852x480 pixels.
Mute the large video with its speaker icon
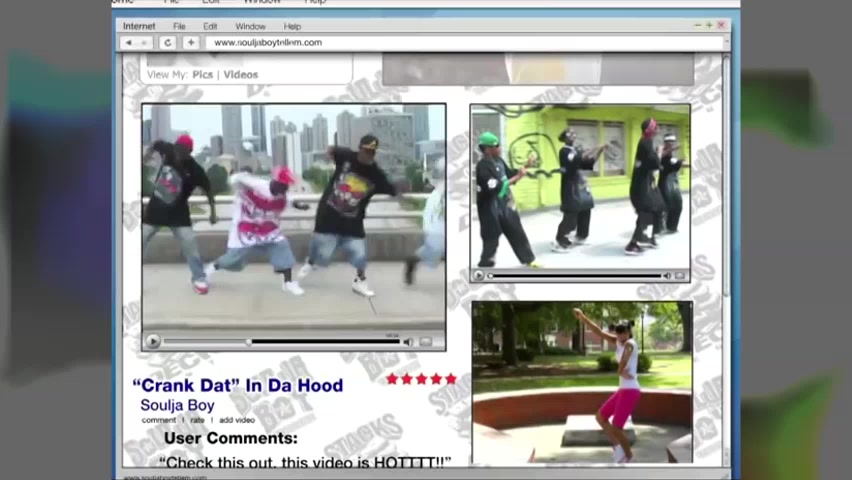[408, 342]
